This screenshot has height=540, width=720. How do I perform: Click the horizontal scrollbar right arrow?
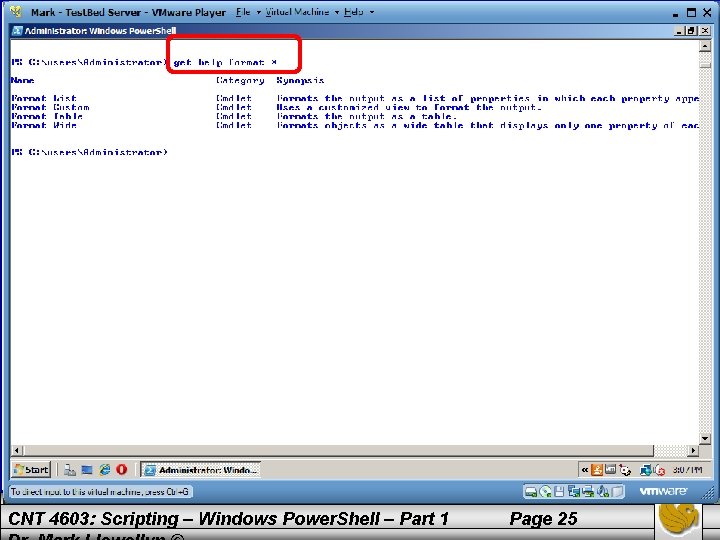click(693, 450)
